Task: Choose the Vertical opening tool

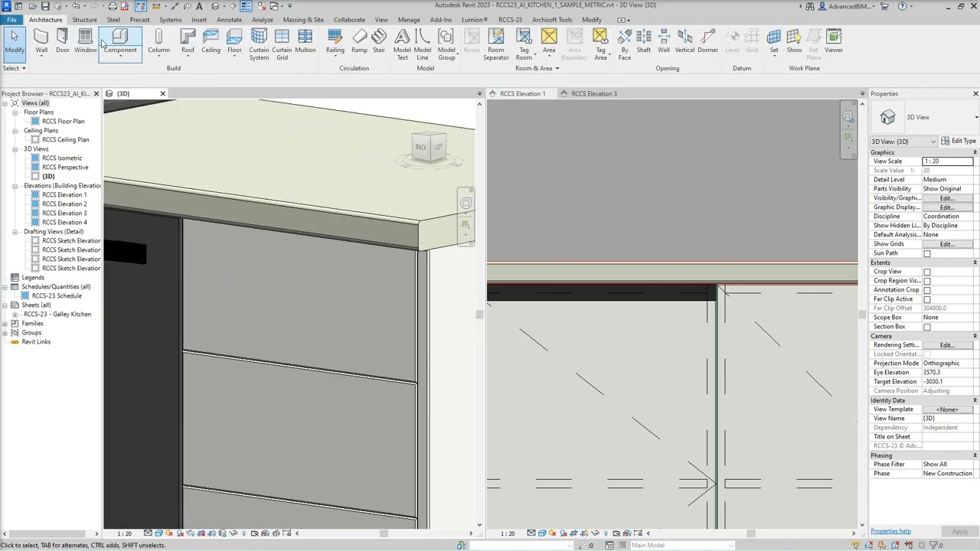Action: [x=684, y=42]
